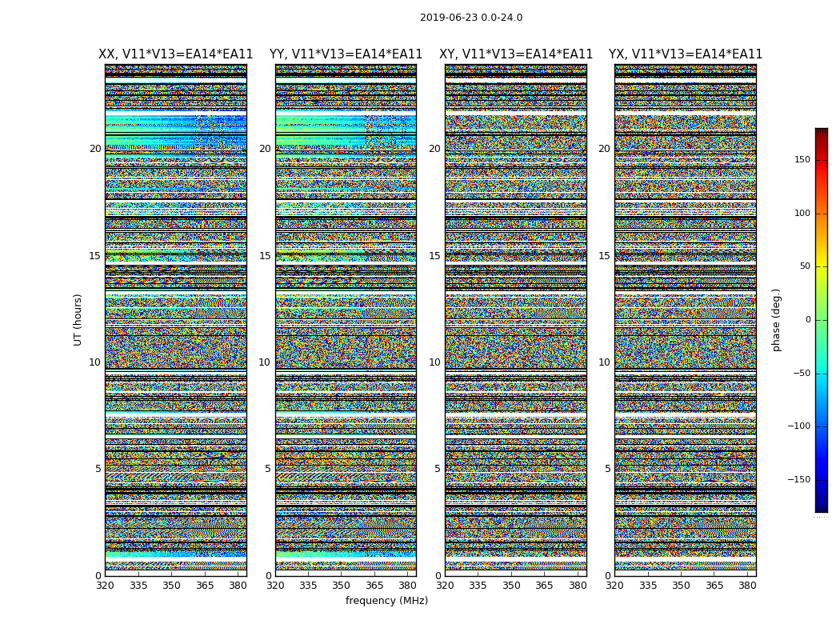This screenshot has height=640, width=840.
Task: Click the dark blue bottom of the colorbar
Action: click(x=821, y=507)
